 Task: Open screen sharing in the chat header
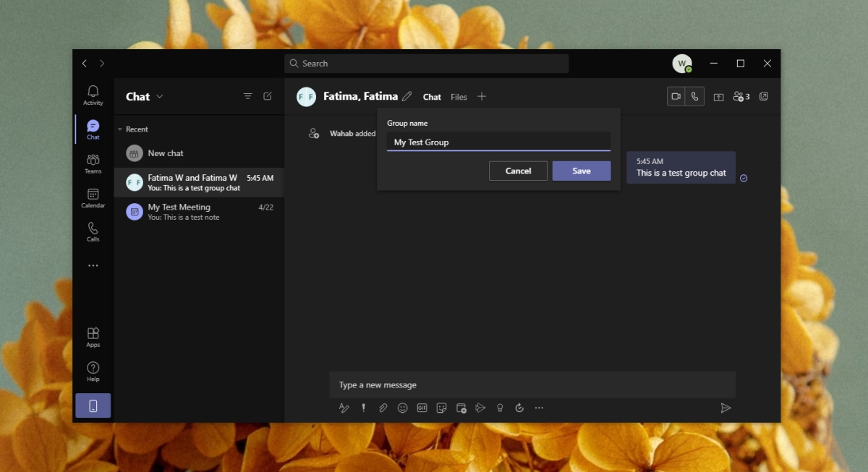click(718, 95)
